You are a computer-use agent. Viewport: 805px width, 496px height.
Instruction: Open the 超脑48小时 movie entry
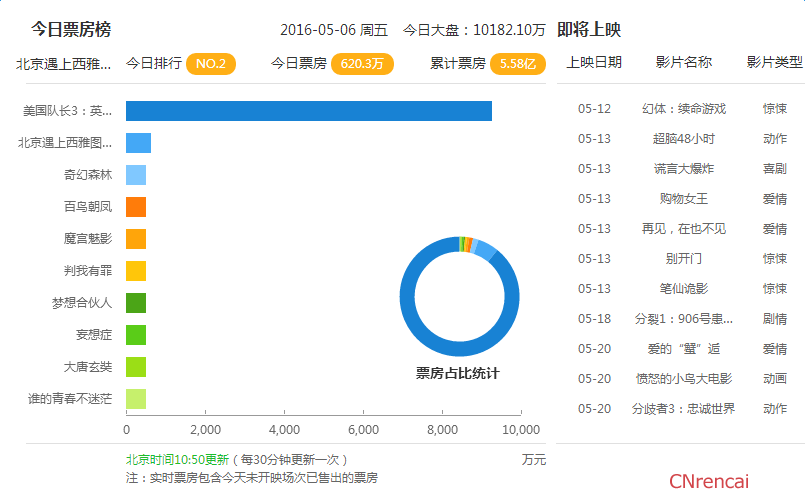(x=684, y=138)
